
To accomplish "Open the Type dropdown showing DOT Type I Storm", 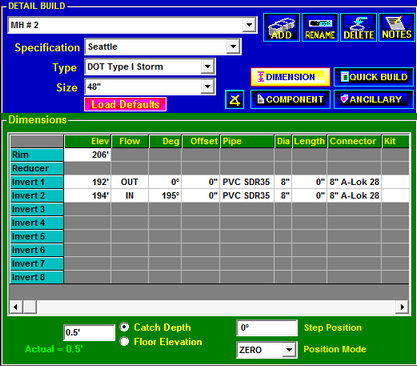I will (x=207, y=67).
